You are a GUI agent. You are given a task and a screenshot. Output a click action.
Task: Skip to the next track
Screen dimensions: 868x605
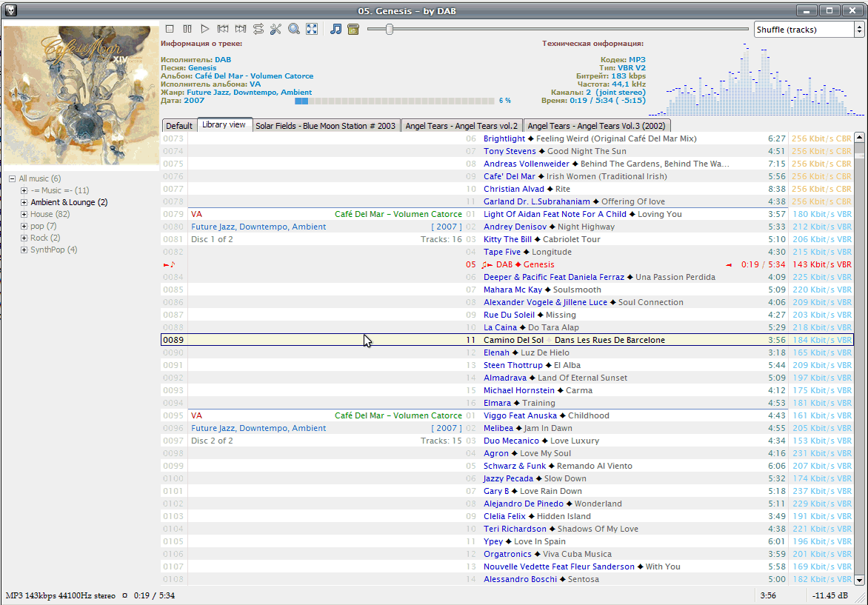coord(241,29)
